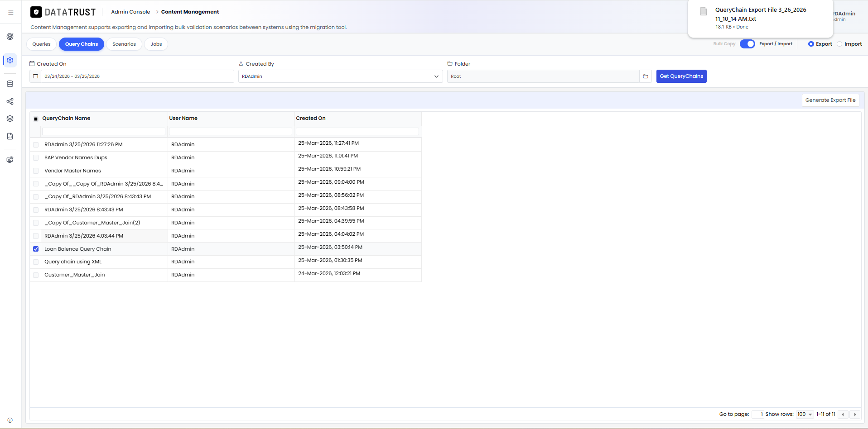Select _Copy Of_Customer_Master_Join(2) row name
The width and height of the screenshot is (868, 429).
[92, 223]
